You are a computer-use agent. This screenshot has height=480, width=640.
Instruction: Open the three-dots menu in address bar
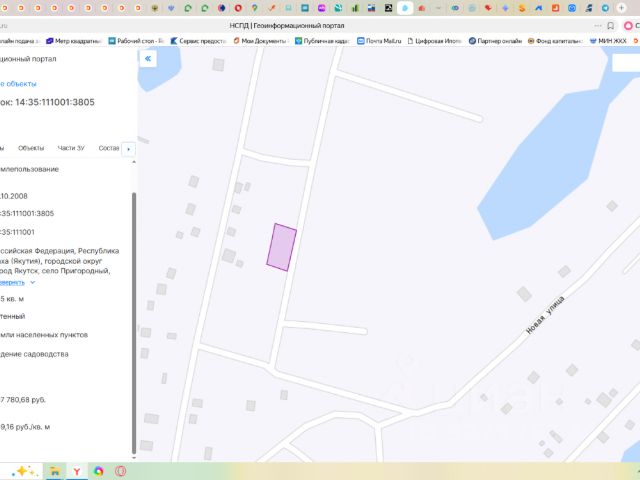click(x=598, y=26)
